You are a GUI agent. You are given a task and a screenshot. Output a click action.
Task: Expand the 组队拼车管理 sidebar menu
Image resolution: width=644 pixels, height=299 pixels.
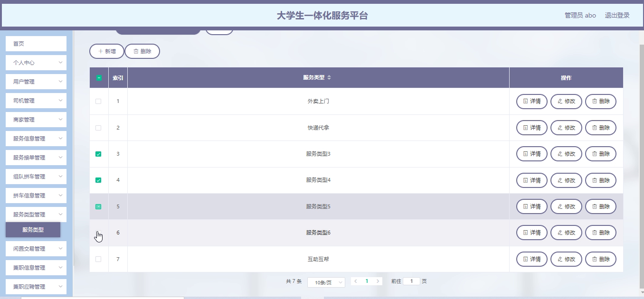(x=36, y=177)
